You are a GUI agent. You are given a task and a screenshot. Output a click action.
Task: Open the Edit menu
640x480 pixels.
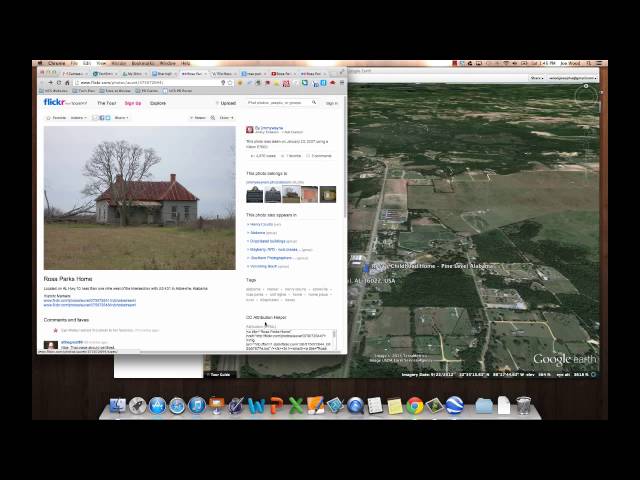87,63
